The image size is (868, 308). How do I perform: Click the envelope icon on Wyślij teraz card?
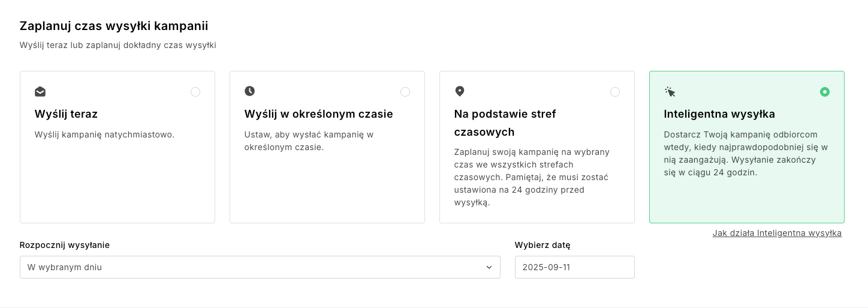click(x=40, y=92)
